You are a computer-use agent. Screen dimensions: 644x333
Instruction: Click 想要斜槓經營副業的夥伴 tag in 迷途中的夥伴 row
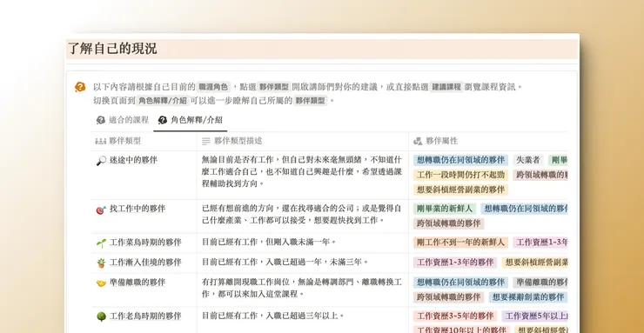pos(460,190)
